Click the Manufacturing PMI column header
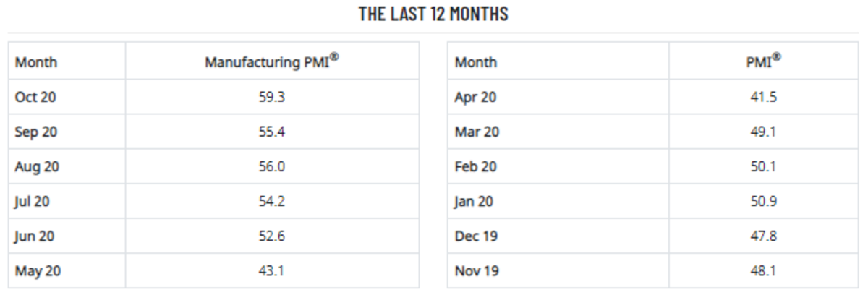 (x=272, y=61)
